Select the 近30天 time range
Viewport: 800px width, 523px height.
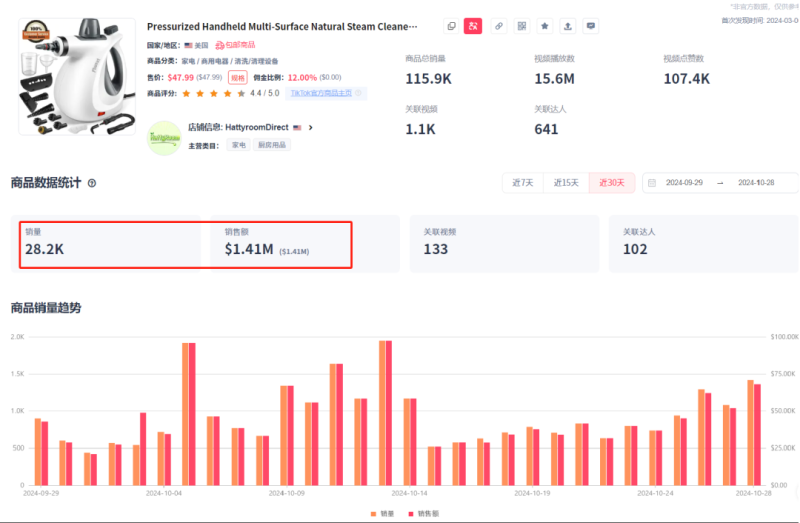click(x=611, y=183)
